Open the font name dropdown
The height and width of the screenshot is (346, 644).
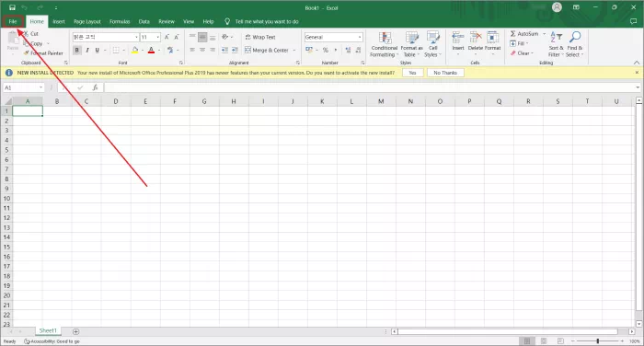[136, 37]
